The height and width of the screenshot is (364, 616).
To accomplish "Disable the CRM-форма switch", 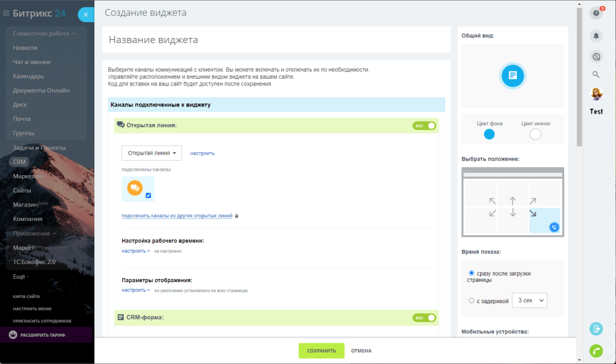I will point(424,317).
